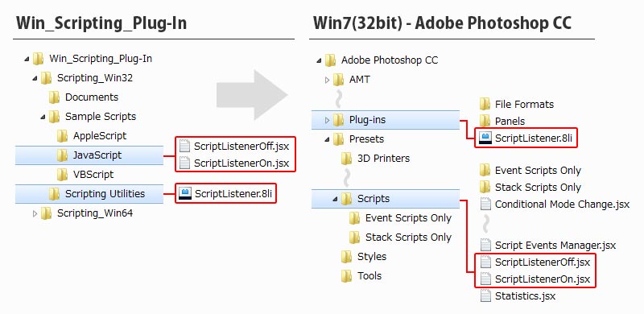Select the Documents folder label
This screenshot has height=314, width=644.
[92, 97]
